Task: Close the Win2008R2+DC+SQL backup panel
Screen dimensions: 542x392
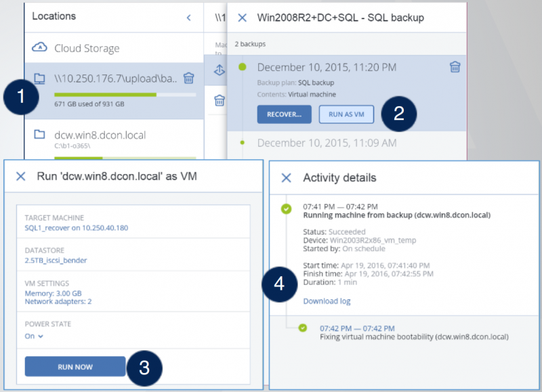Action: coord(243,18)
